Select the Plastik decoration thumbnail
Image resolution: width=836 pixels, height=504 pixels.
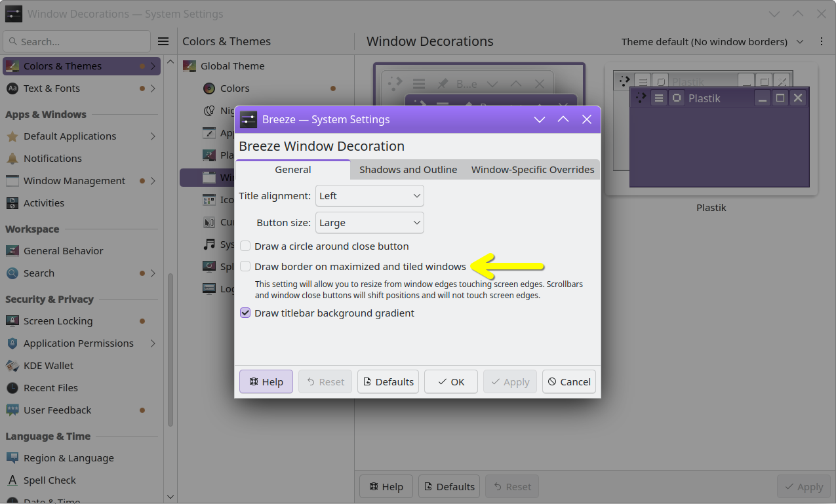pyautogui.click(x=711, y=129)
